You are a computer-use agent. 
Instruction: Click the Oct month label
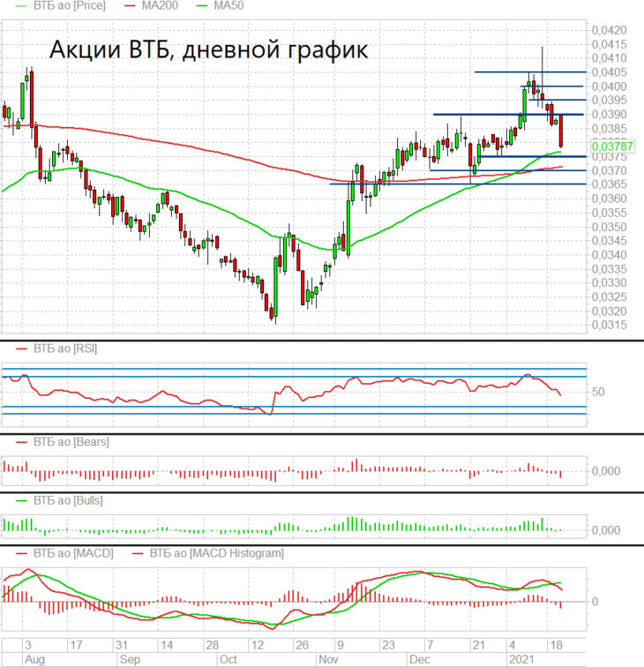228,659
